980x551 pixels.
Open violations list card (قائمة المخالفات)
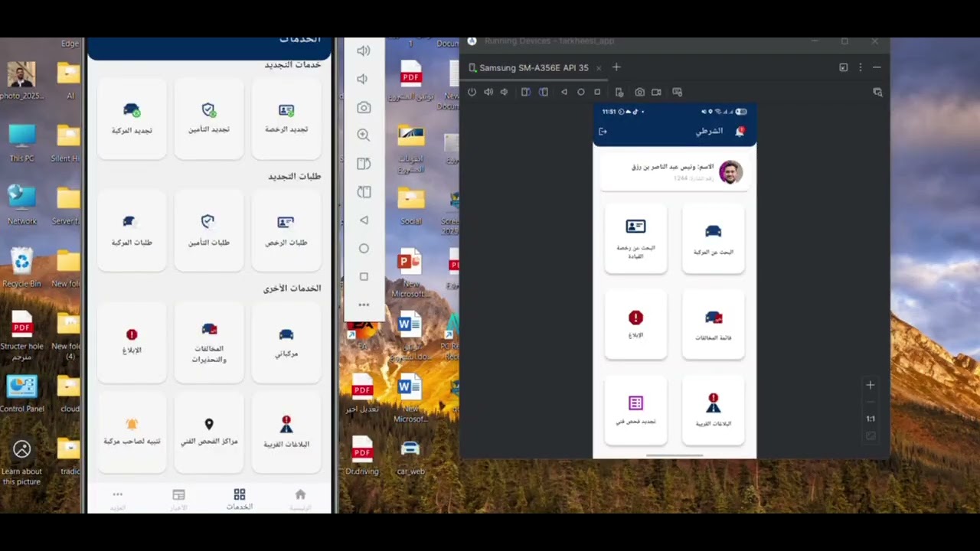click(713, 324)
